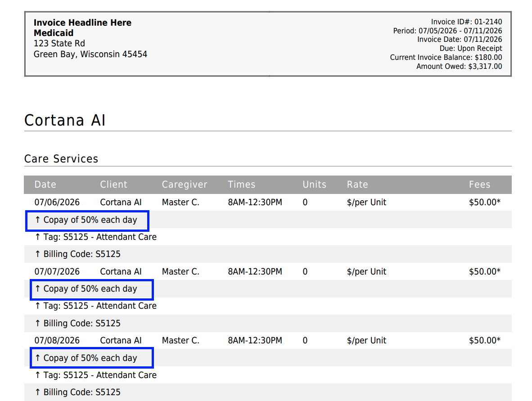The image size is (532, 401).
Task: Click Cortana AI client in 07/06/2026 row
Action: click(x=121, y=202)
